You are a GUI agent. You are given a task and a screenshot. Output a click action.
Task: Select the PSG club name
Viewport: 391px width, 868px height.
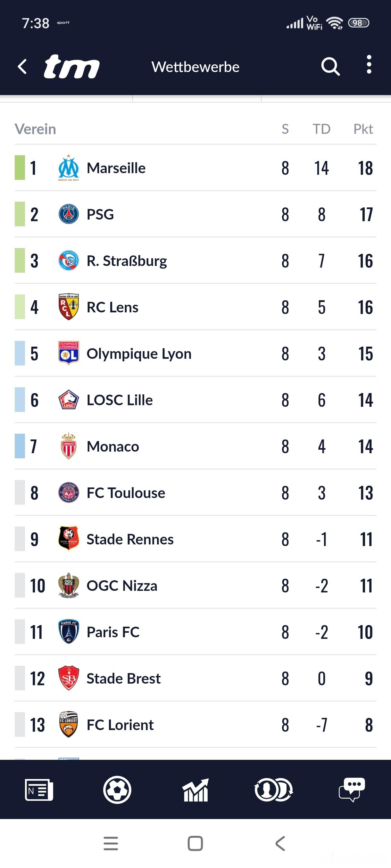(x=100, y=214)
